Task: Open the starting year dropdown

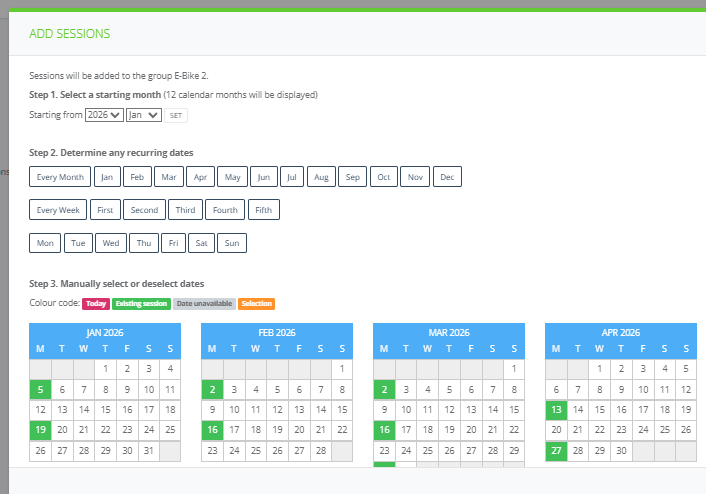Action: (104, 115)
